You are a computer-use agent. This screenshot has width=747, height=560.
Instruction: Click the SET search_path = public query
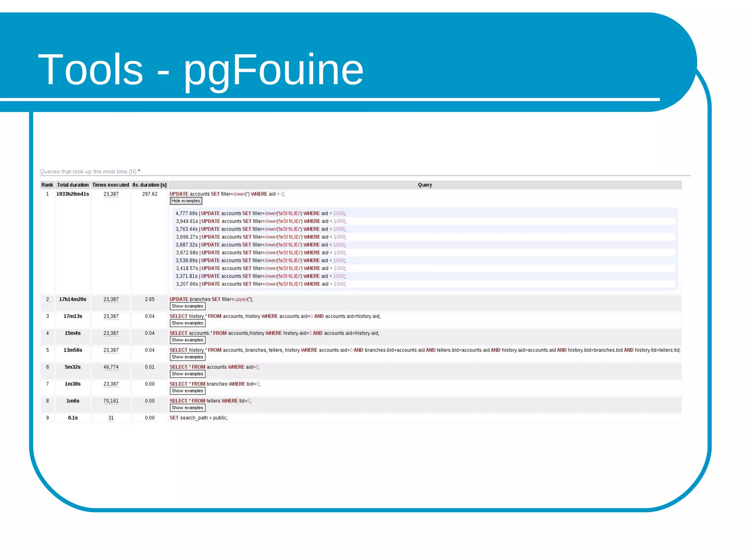click(x=198, y=418)
